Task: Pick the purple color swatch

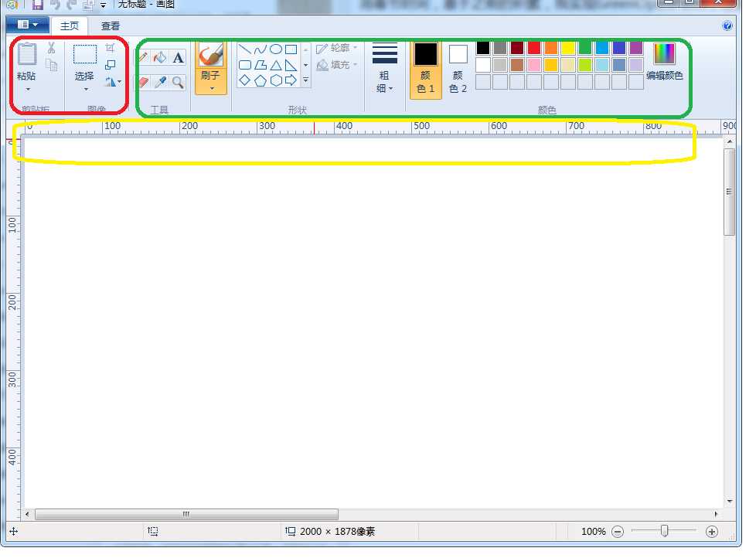Action: 636,48
